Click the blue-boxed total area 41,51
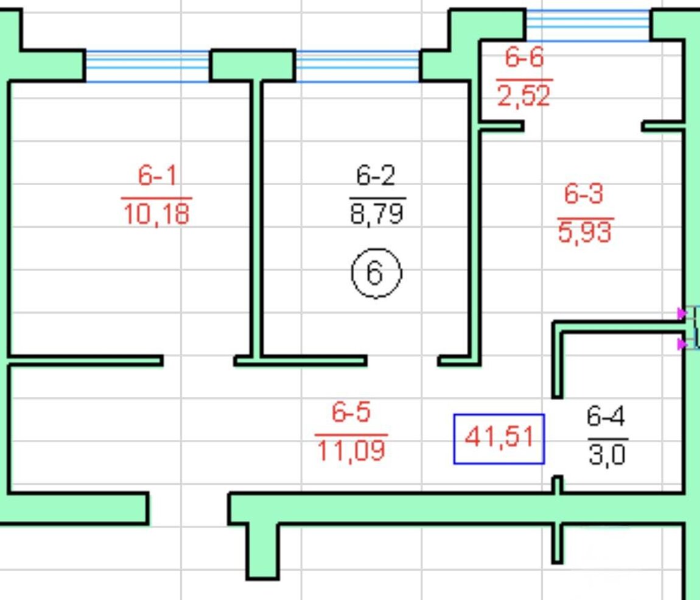 [x=499, y=438]
